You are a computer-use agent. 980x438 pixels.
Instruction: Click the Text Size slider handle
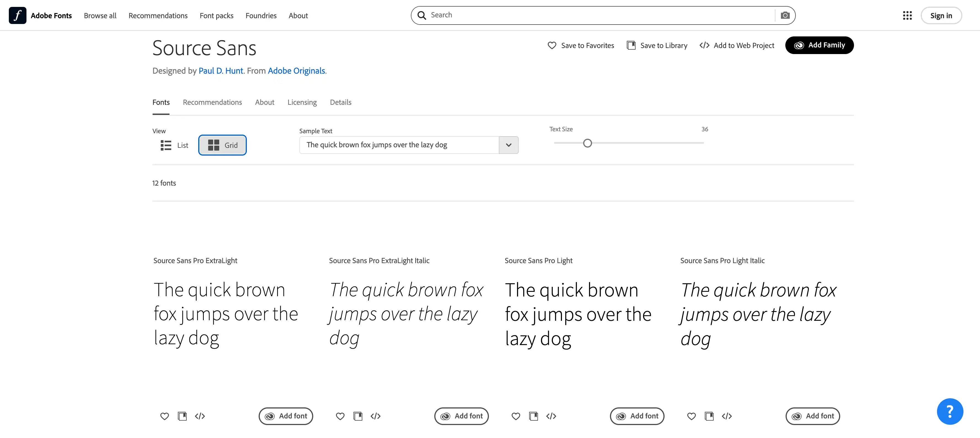pyautogui.click(x=587, y=143)
